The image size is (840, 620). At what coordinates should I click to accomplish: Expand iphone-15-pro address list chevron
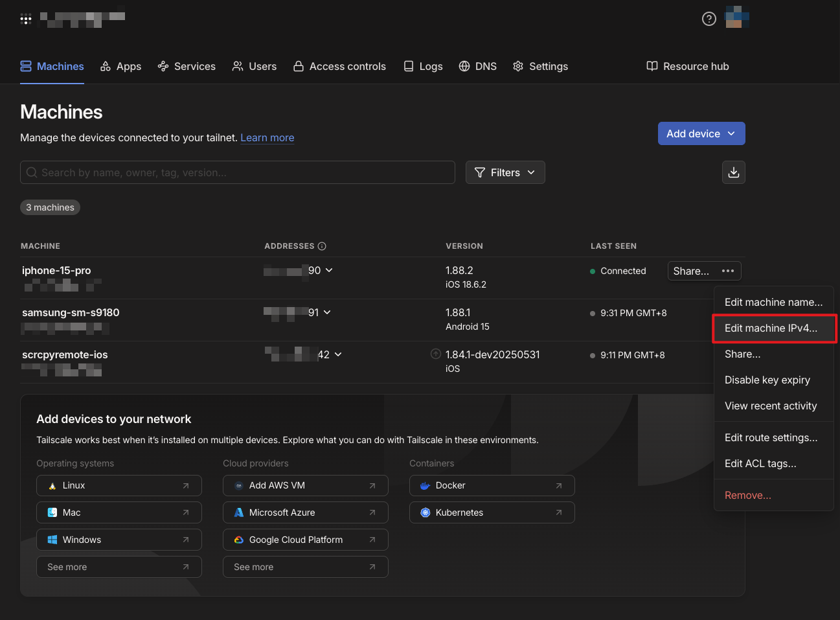pos(329,270)
